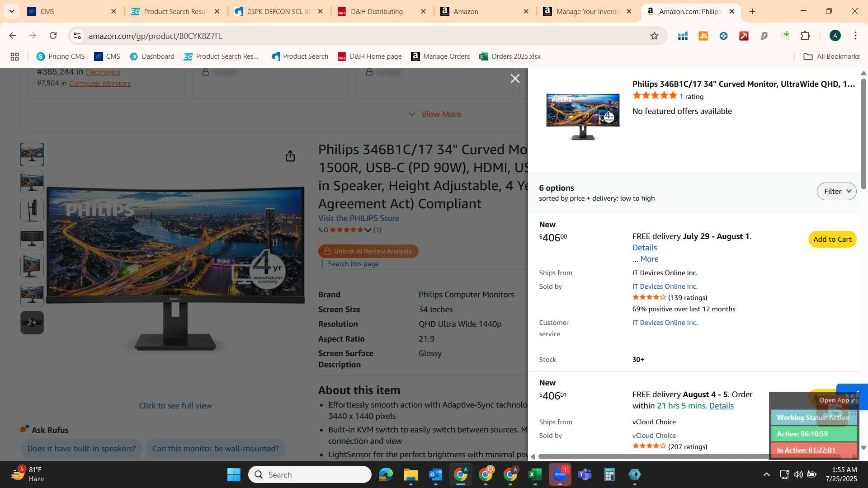Open Zoom from taskbar
The image size is (868, 488).
(x=560, y=474)
